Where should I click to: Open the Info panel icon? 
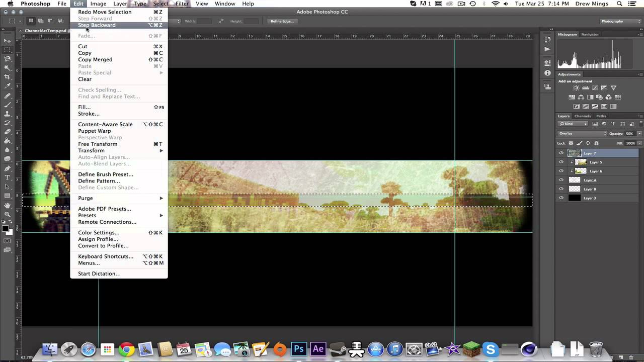click(547, 73)
